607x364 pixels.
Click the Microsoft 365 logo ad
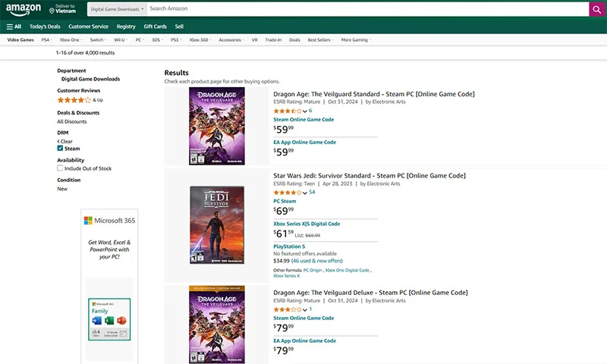pos(109,221)
